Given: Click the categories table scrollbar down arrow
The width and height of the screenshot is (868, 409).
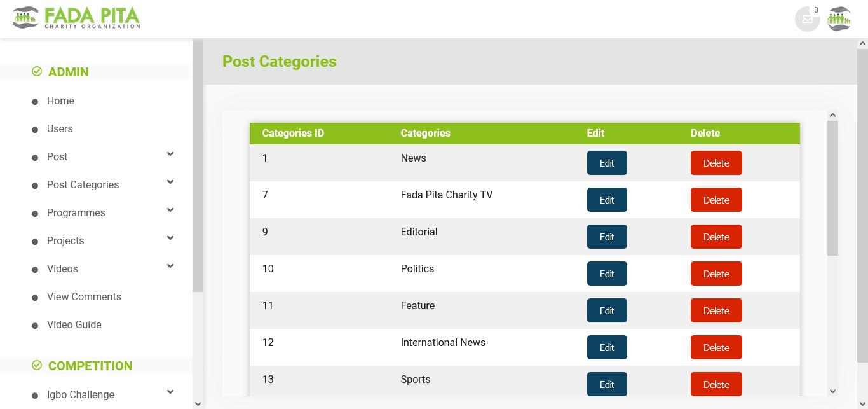Looking at the screenshot, I should pyautogui.click(x=832, y=391).
